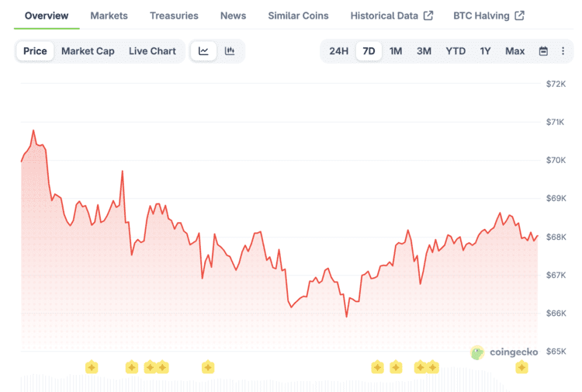The image size is (582, 392).
Task: Show the Max time range
Action: 514,51
